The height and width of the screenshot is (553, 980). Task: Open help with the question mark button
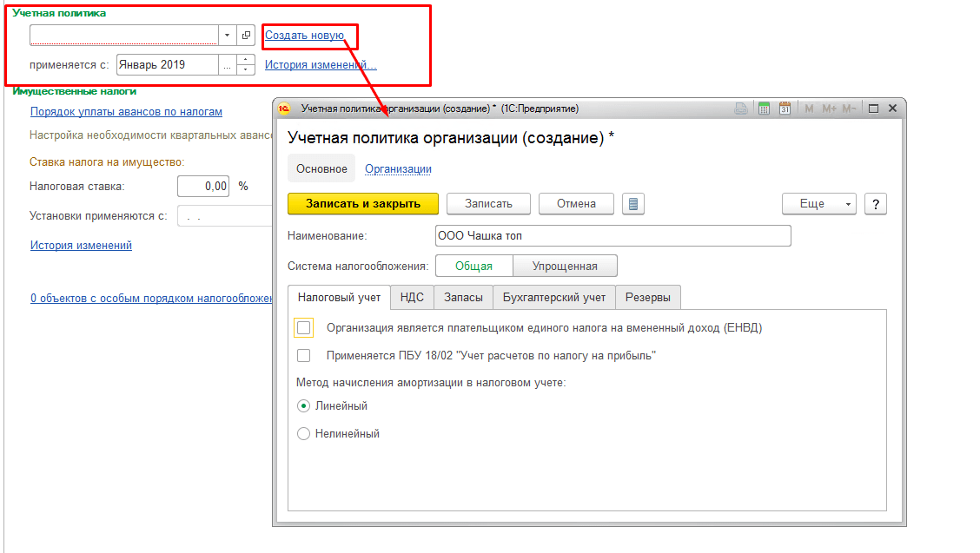tap(875, 204)
